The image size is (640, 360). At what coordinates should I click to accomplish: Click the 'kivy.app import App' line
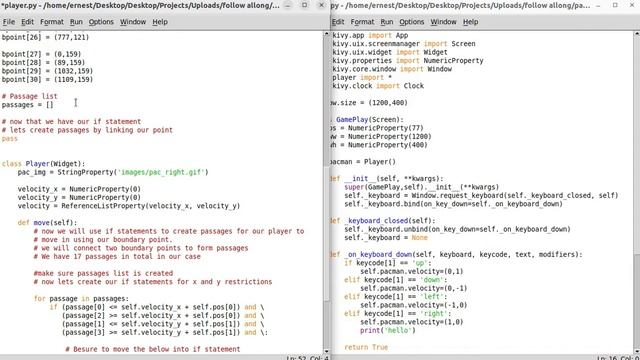click(370, 36)
